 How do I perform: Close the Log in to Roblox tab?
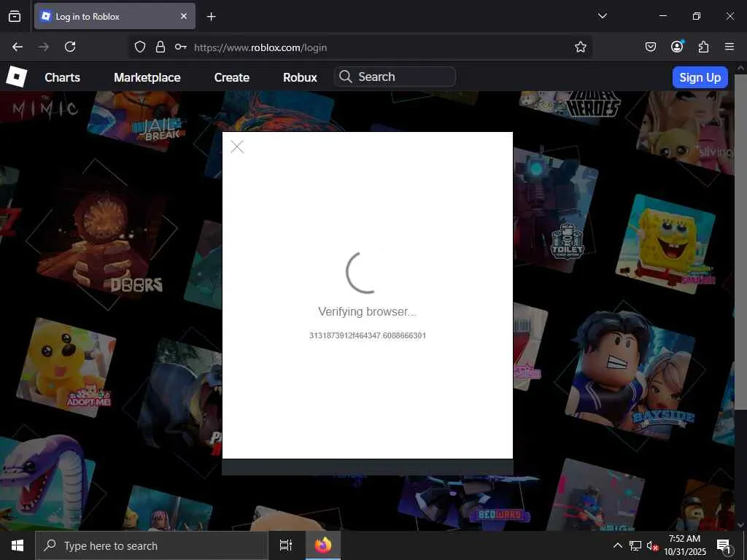[x=184, y=16]
